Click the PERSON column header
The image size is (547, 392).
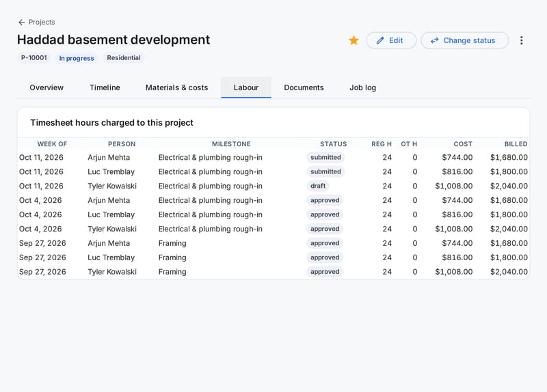(122, 144)
